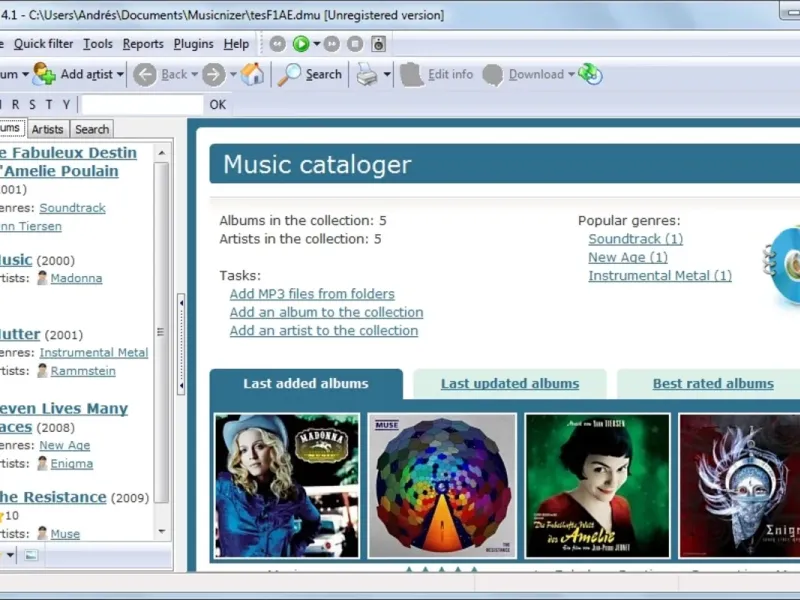Filter by letter Y in alphabet bar
800x600 pixels.
tap(66, 105)
